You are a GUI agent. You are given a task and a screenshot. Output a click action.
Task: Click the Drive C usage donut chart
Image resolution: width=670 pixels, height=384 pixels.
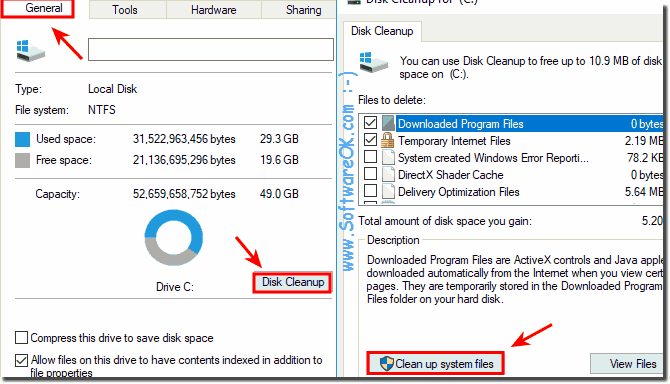pos(173,237)
